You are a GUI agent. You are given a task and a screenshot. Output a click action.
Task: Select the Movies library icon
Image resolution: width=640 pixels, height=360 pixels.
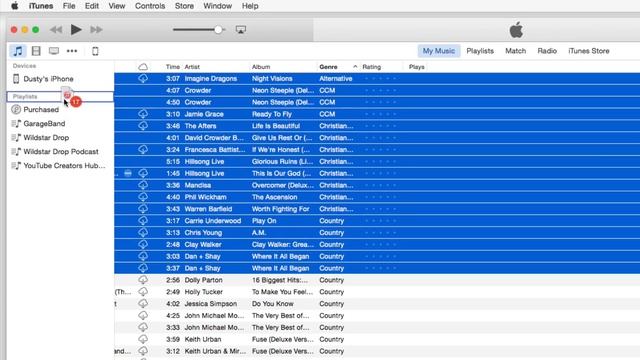tap(36, 51)
